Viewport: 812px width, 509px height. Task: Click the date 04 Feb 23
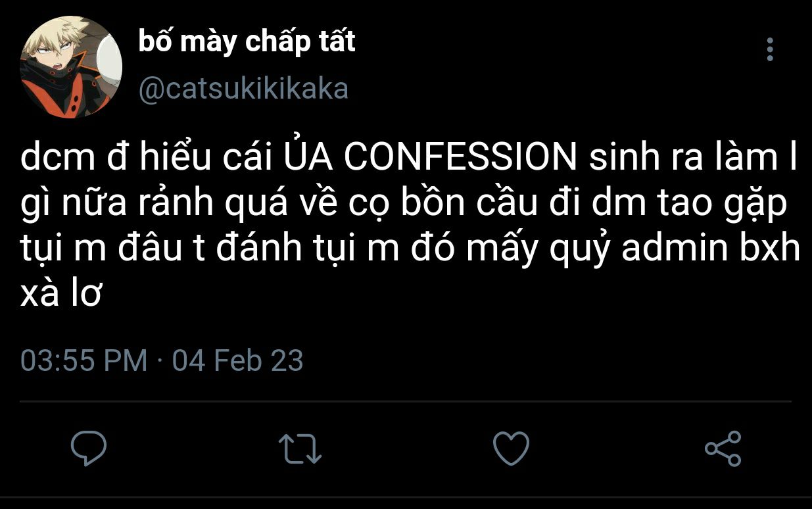pyautogui.click(x=238, y=361)
